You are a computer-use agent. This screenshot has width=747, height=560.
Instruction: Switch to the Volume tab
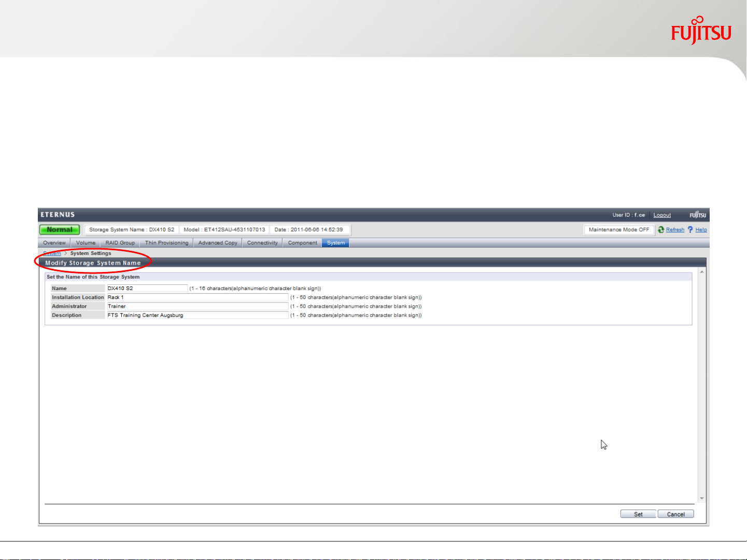86,243
